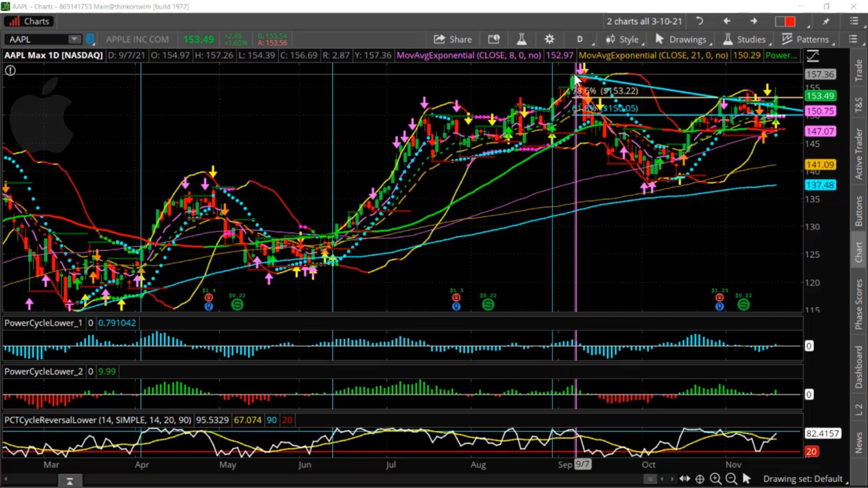Click the 141.09 yellow price label

pos(820,164)
